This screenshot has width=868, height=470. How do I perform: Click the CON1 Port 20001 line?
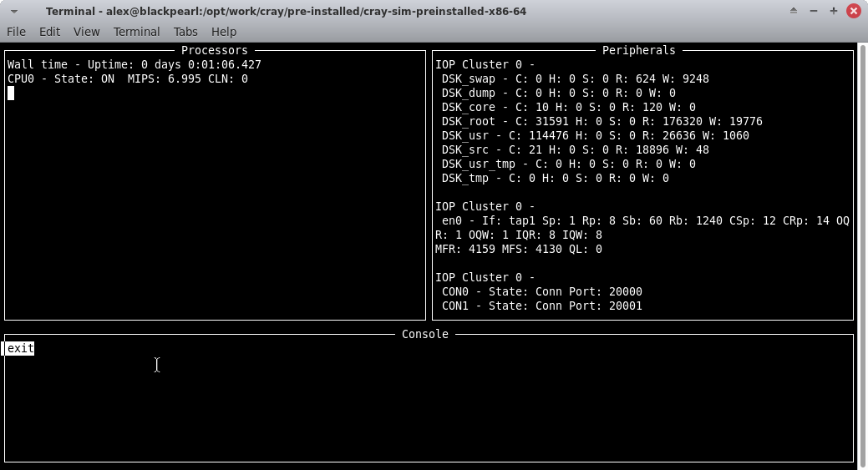(541, 306)
